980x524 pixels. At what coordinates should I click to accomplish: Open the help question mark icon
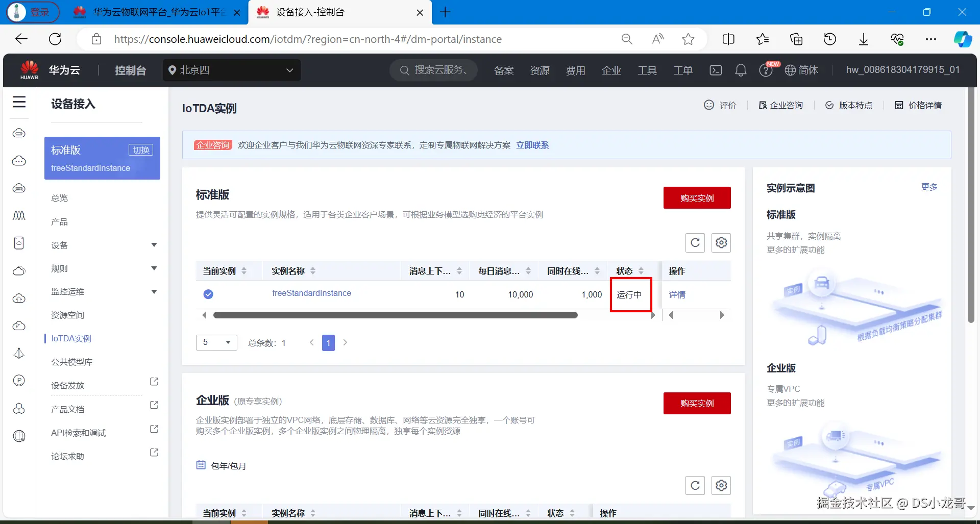click(x=766, y=70)
